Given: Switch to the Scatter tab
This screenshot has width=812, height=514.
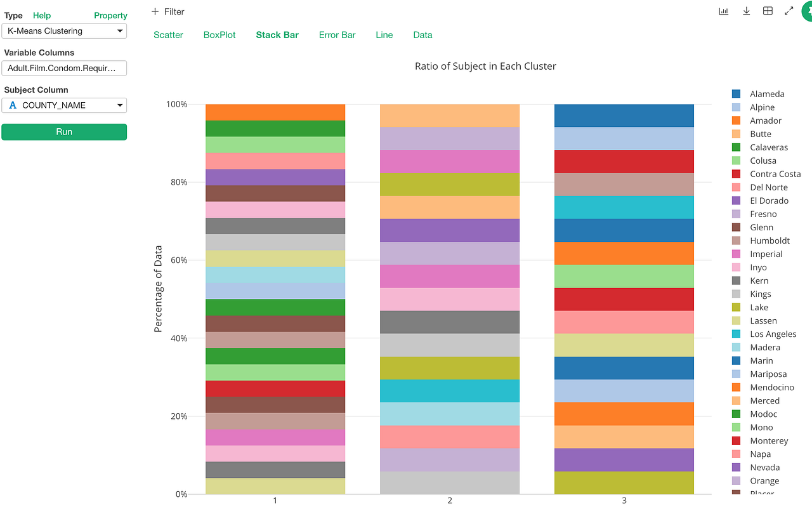Looking at the screenshot, I should point(168,35).
